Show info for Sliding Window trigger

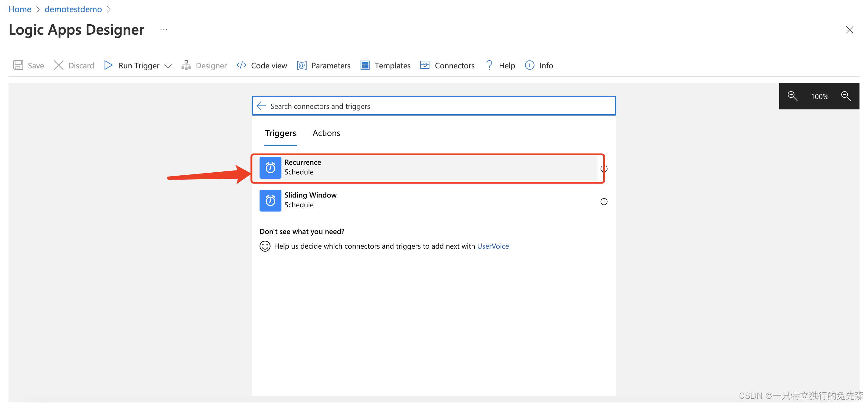[x=604, y=201]
